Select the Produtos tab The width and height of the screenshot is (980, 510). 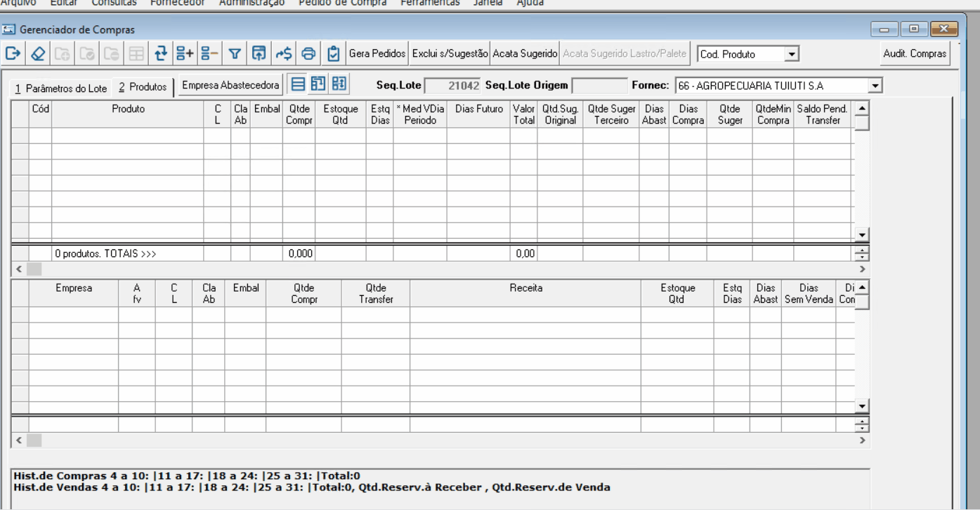coord(143,87)
